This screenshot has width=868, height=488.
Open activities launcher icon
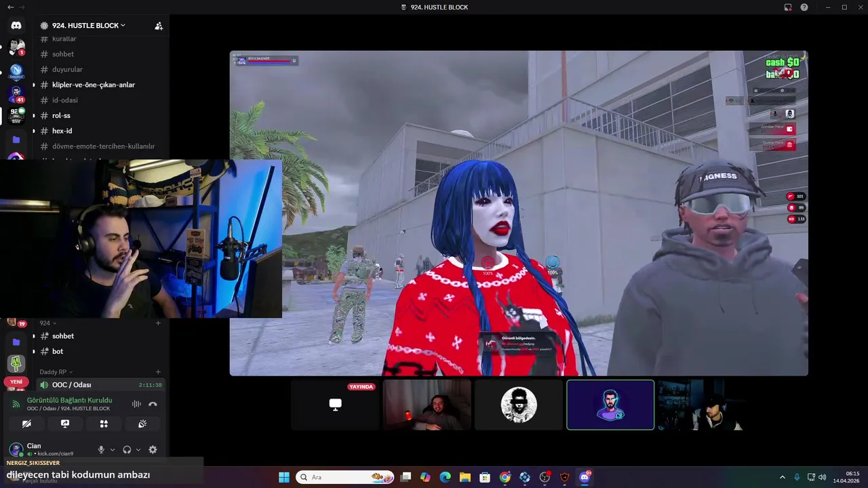pyautogui.click(x=104, y=424)
